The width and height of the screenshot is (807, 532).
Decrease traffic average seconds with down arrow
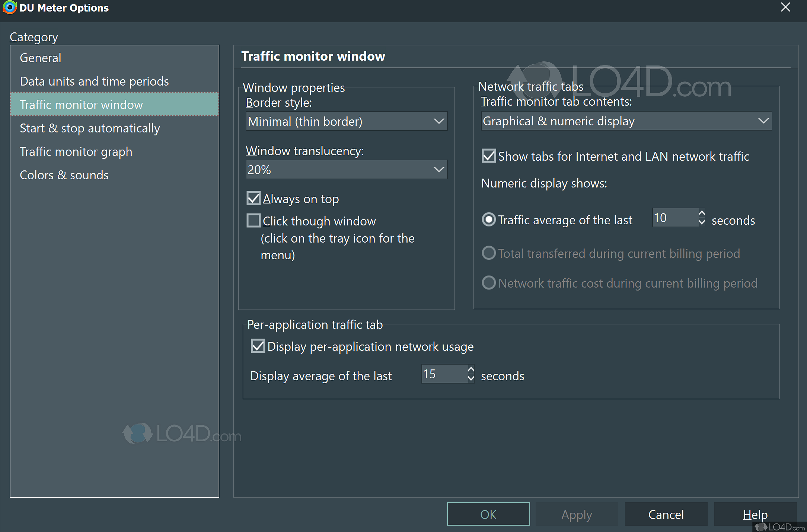702,222
